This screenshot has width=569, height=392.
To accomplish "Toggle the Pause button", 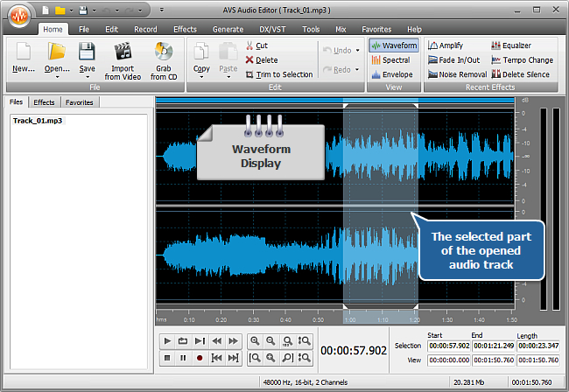I will tap(183, 358).
